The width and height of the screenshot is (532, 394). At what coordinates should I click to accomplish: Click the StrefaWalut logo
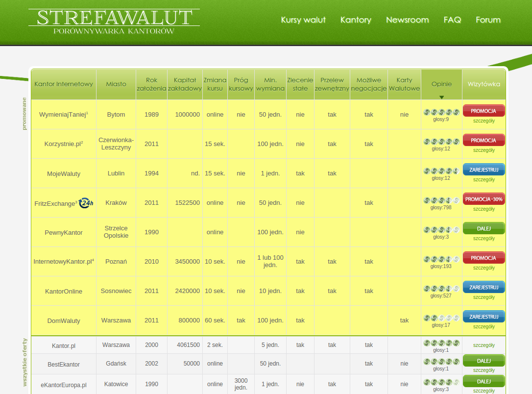[x=114, y=22]
